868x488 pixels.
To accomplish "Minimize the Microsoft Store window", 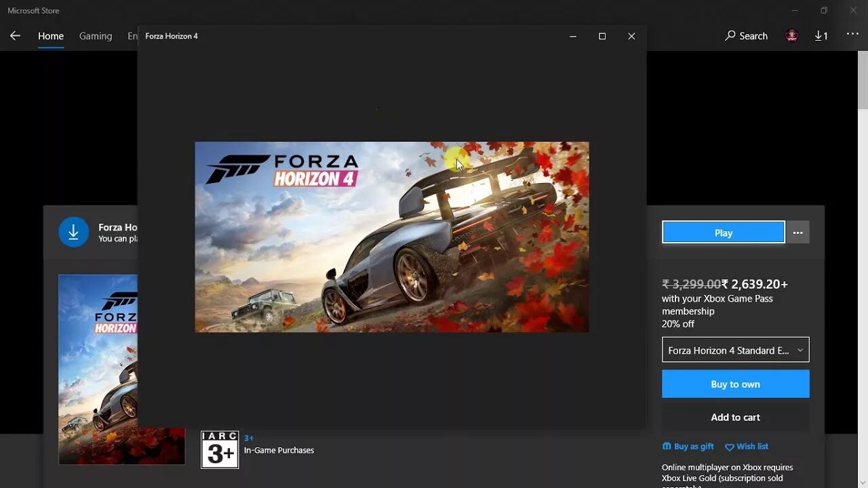I will coord(795,10).
